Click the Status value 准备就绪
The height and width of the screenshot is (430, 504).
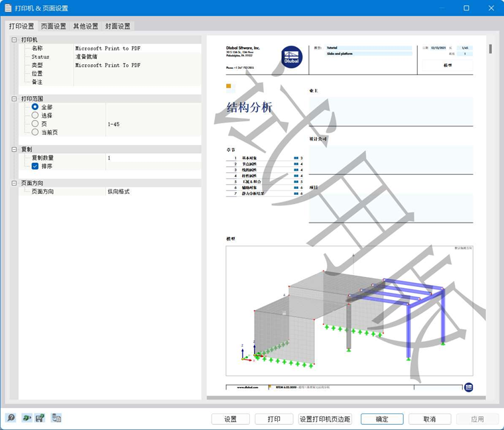tap(86, 56)
